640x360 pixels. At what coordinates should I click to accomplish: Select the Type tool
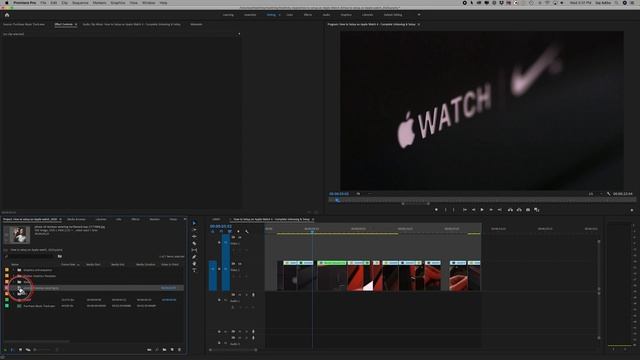(194, 270)
